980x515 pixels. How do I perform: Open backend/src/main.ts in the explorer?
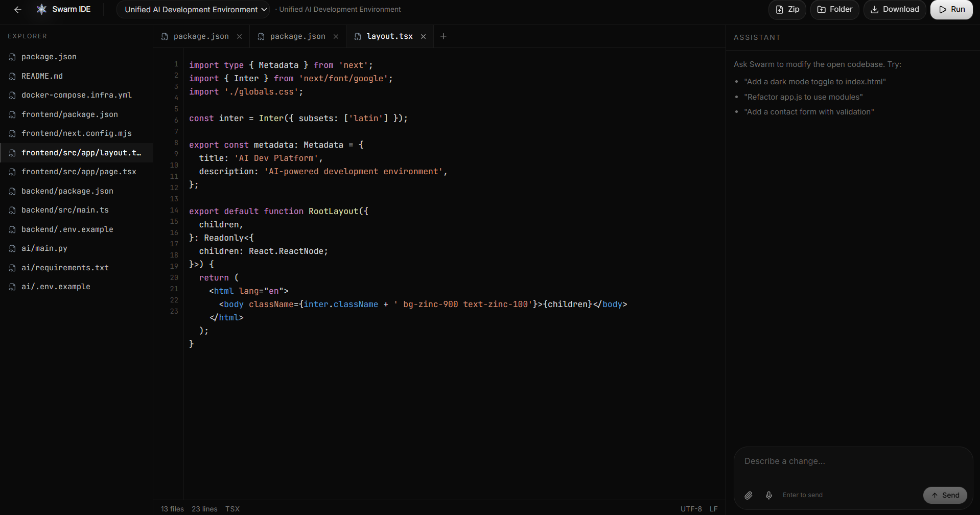tap(77, 210)
